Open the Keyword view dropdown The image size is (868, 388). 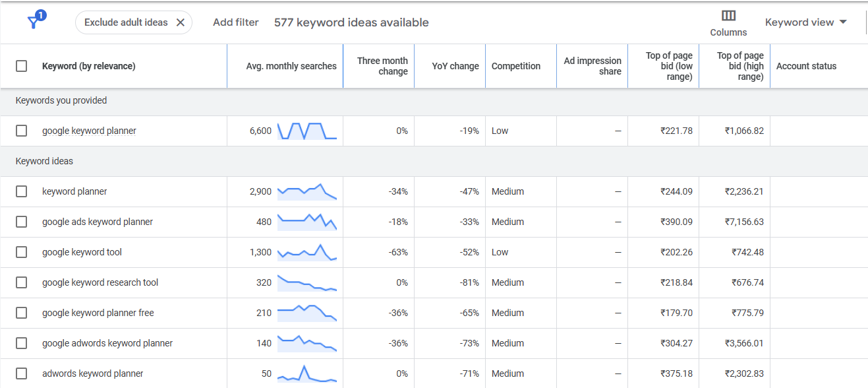tap(805, 22)
